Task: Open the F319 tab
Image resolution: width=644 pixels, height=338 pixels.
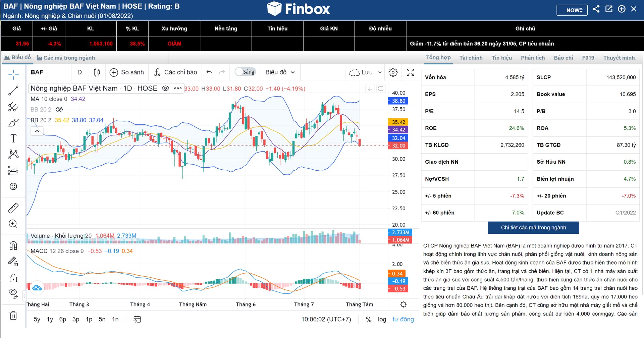Action: (588, 58)
